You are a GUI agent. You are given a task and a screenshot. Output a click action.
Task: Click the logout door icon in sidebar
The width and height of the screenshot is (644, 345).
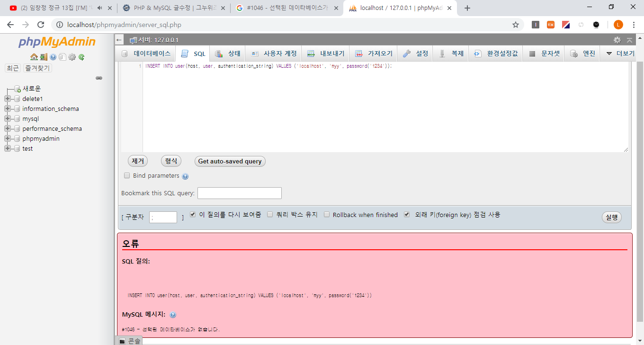(44, 57)
